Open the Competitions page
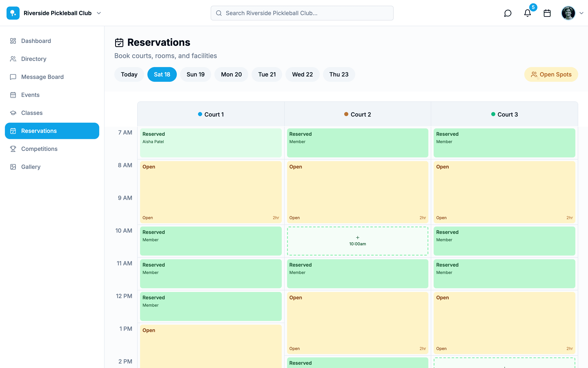 point(52,149)
